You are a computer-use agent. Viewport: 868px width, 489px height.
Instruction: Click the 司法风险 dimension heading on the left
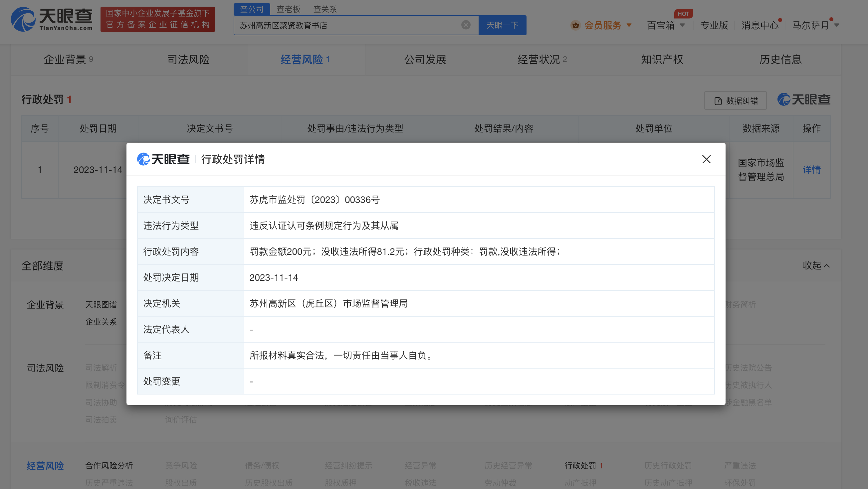coord(45,368)
